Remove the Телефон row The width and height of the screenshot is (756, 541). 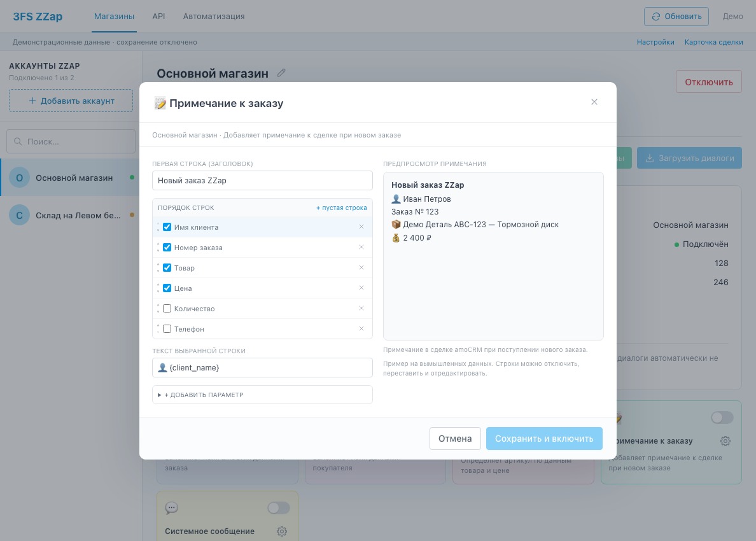[x=361, y=328]
